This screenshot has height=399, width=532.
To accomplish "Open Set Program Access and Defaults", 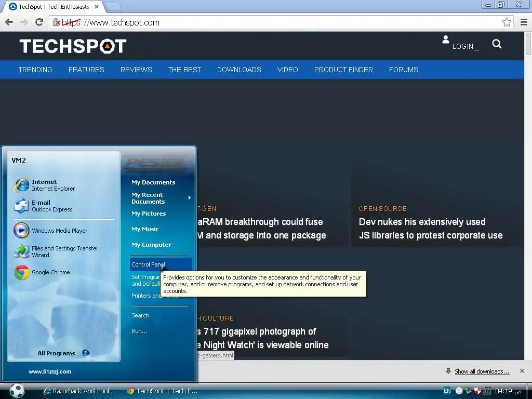I will (146, 280).
